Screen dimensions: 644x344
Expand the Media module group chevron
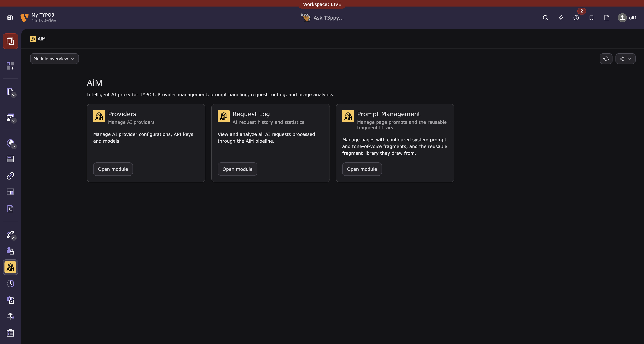(x=14, y=121)
